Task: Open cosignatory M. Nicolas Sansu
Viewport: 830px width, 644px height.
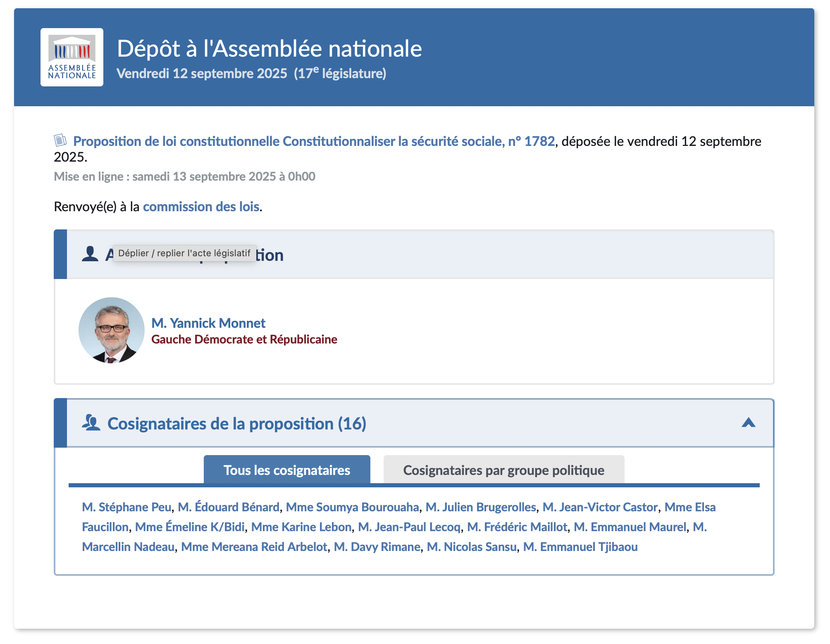Action: (472, 547)
